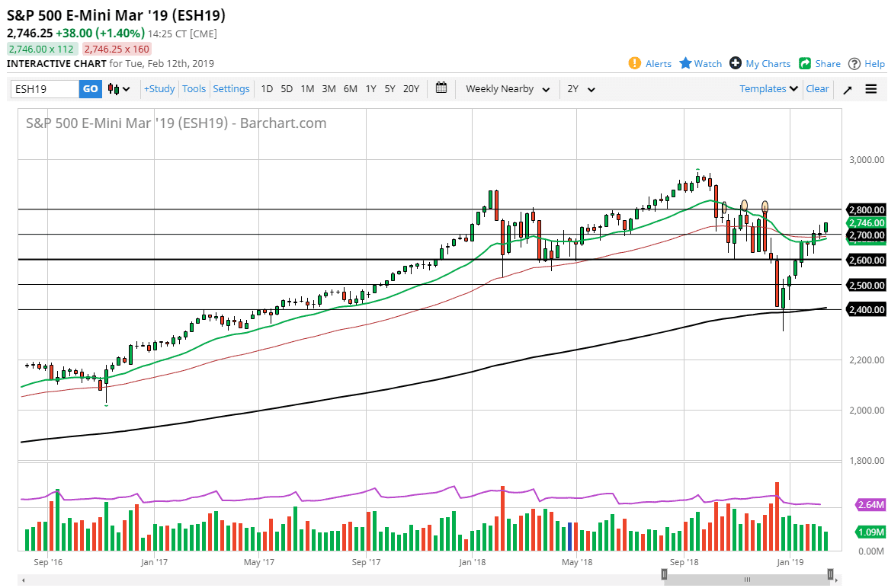
Task: Click the ESH19 symbol input field
Action: point(44,89)
